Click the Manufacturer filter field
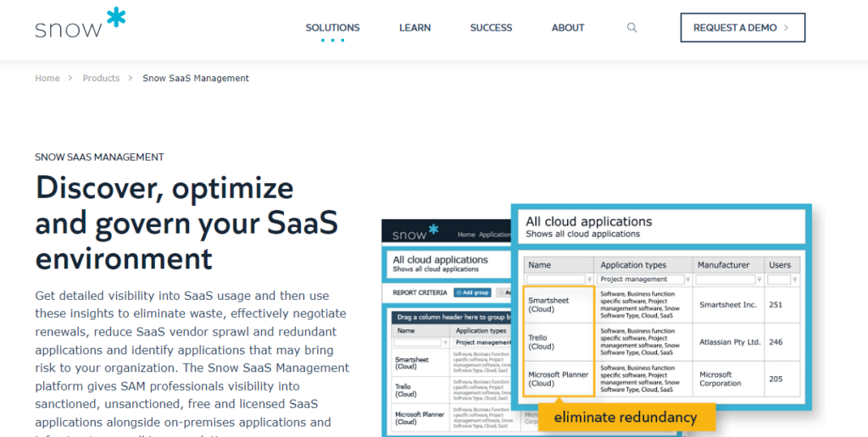 [x=726, y=279]
